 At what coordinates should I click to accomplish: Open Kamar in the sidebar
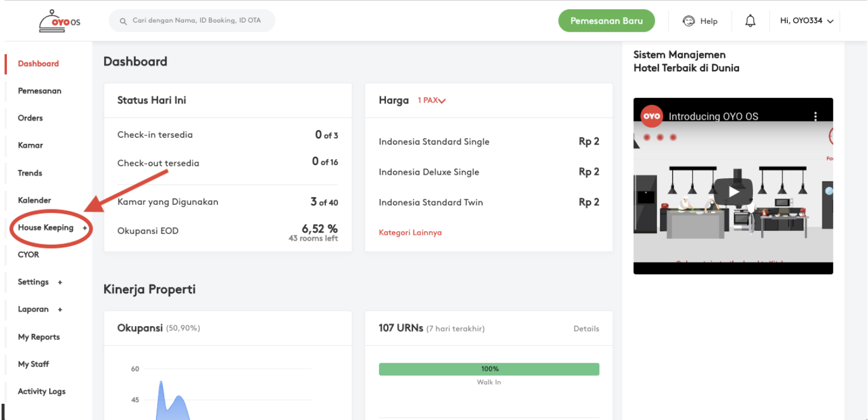coord(30,145)
